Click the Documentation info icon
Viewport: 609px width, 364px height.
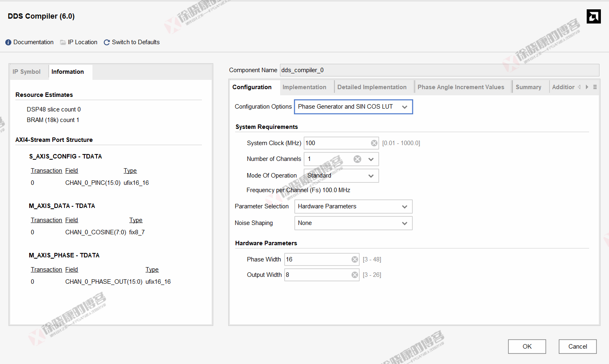(x=8, y=43)
